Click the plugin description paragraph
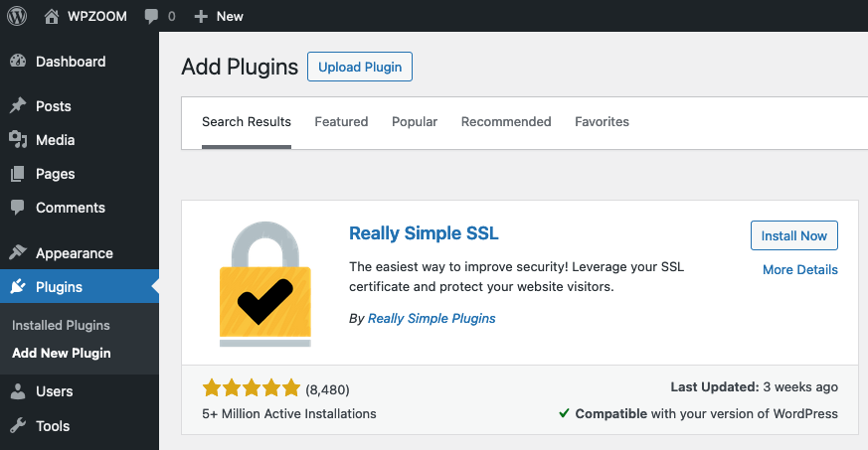 [x=516, y=276]
